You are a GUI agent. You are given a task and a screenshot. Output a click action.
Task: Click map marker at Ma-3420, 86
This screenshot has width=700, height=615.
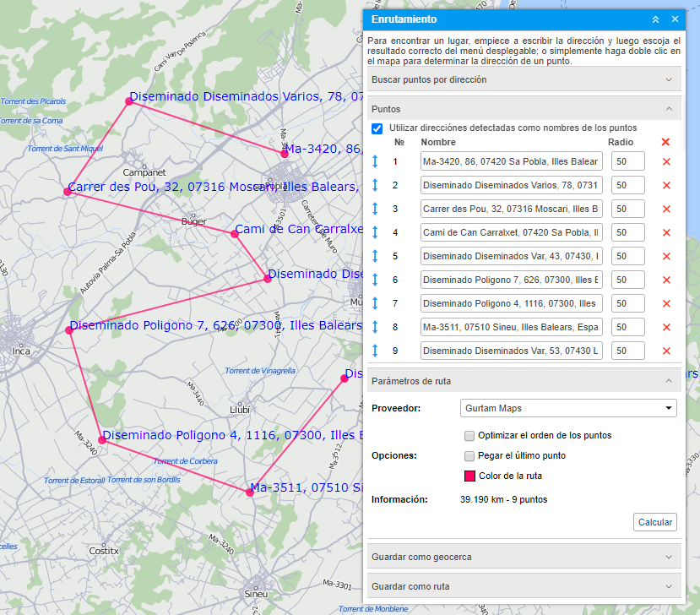285,154
